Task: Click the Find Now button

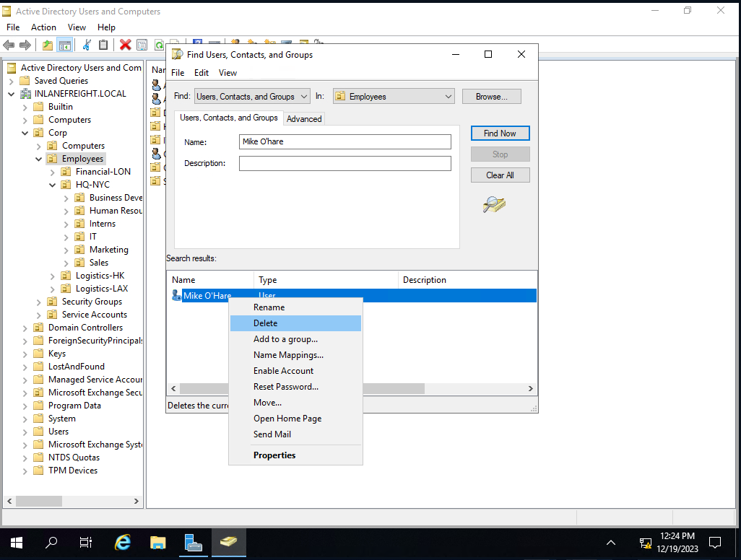Action: point(500,134)
